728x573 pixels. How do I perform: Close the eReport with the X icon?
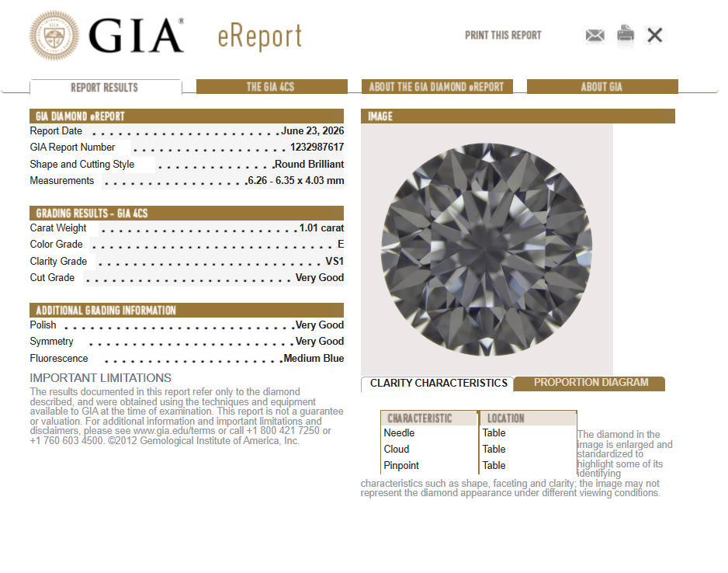click(x=654, y=35)
